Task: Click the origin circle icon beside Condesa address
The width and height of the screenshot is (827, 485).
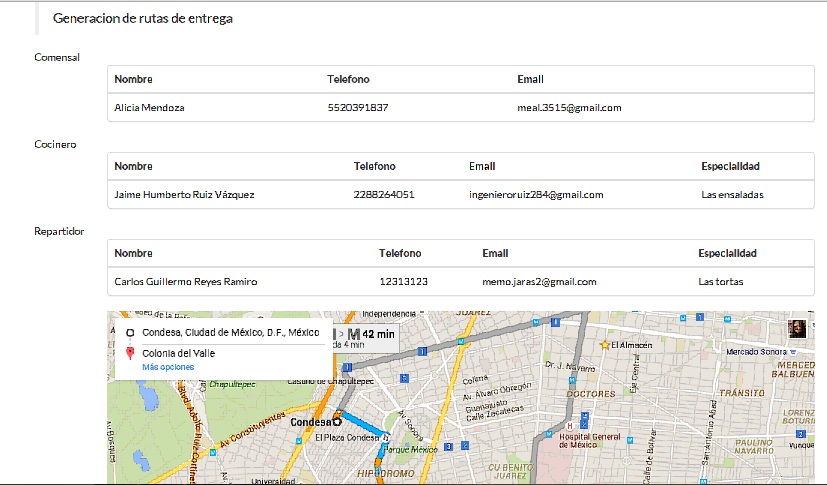Action: click(130, 333)
